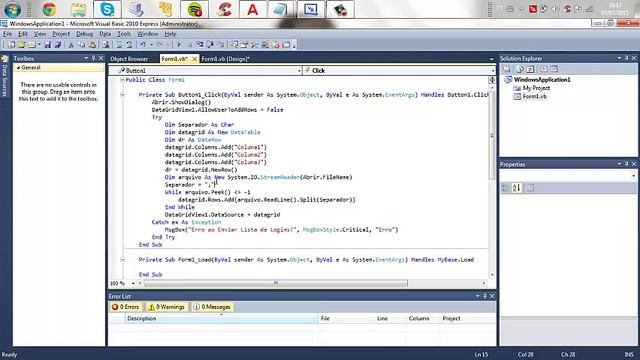Collapse the Public Class Form1 region
The height and width of the screenshot is (360, 640).
pyautogui.click(x=122, y=80)
